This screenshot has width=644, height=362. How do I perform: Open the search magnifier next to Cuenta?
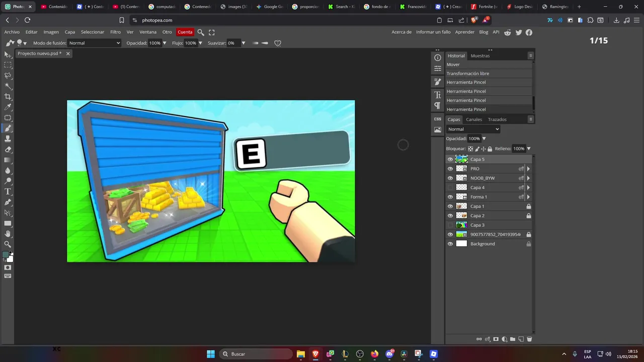[201, 32]
